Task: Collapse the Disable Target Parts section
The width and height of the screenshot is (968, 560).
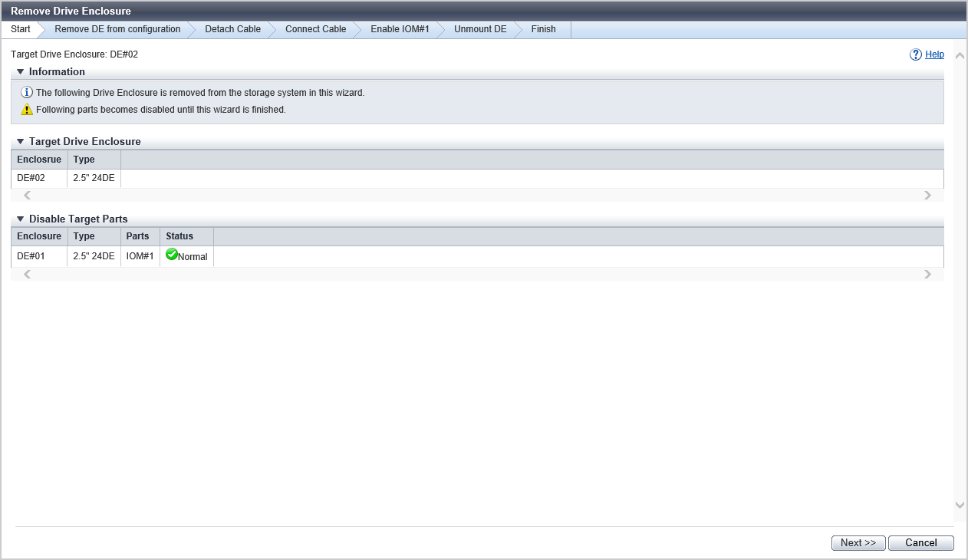Action: 21,219
